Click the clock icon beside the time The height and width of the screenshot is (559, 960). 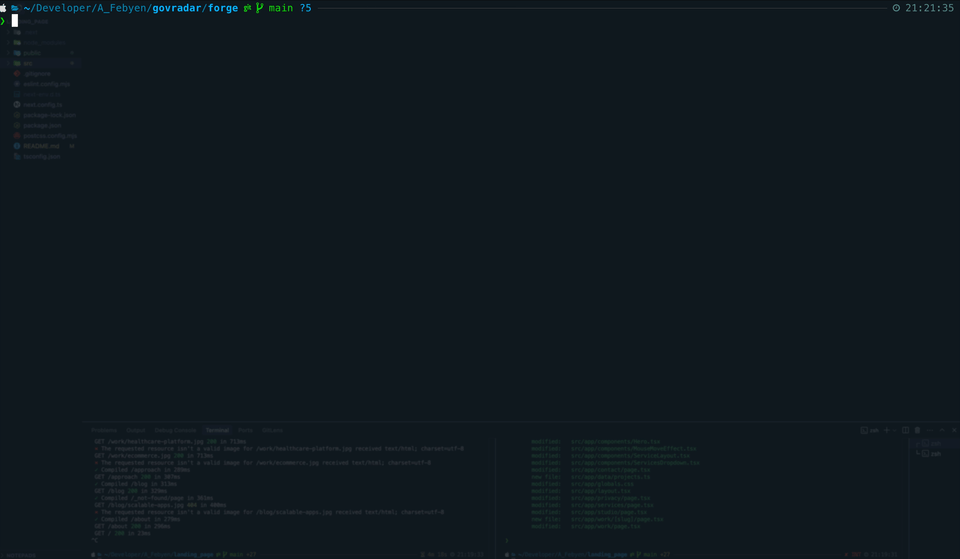896,8
